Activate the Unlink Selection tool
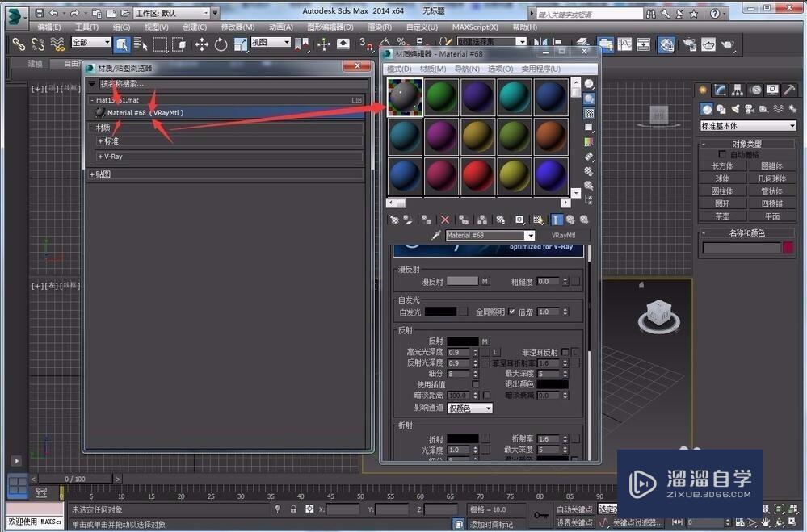Viewport: 807px width, 532px height. point(38,44)
